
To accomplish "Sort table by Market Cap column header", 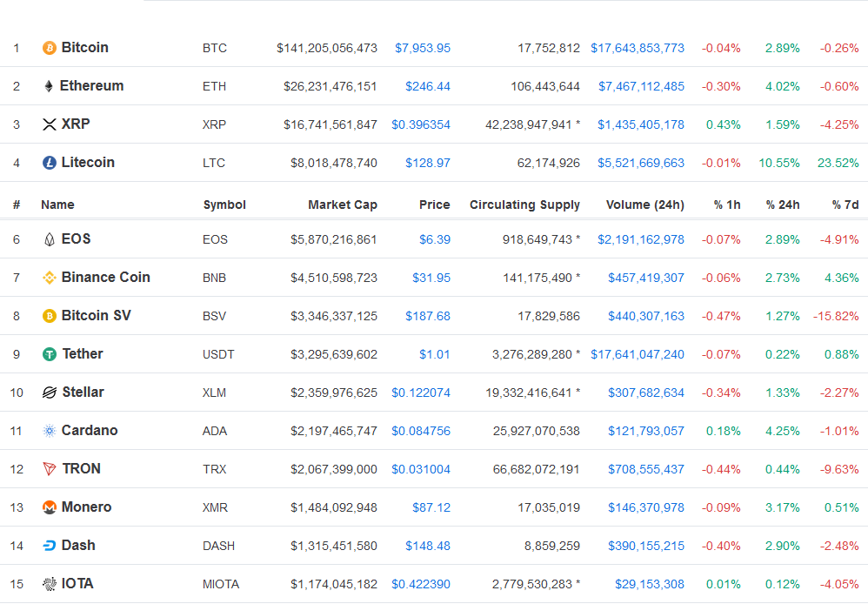I will [x=342, y=205].
